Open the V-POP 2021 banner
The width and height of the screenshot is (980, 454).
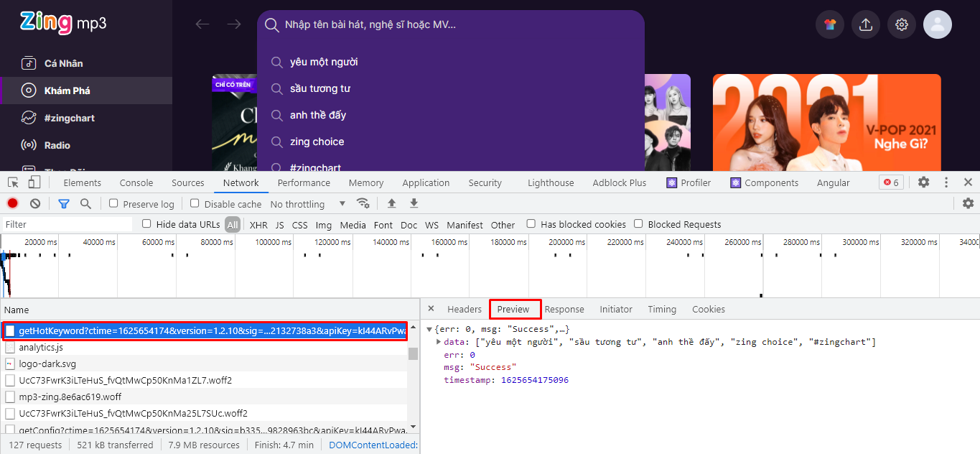[x=826, y=122]
